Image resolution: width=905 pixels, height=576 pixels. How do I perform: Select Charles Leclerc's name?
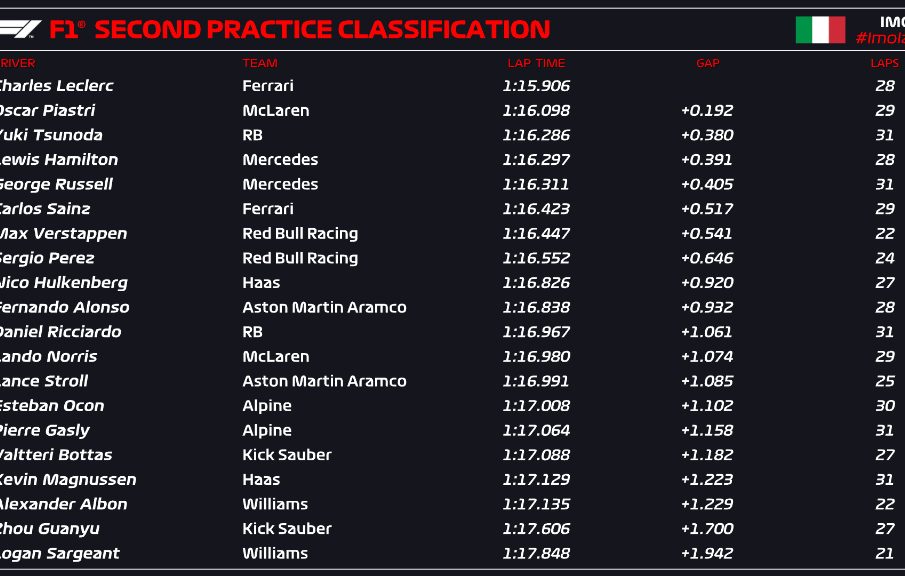55,86
